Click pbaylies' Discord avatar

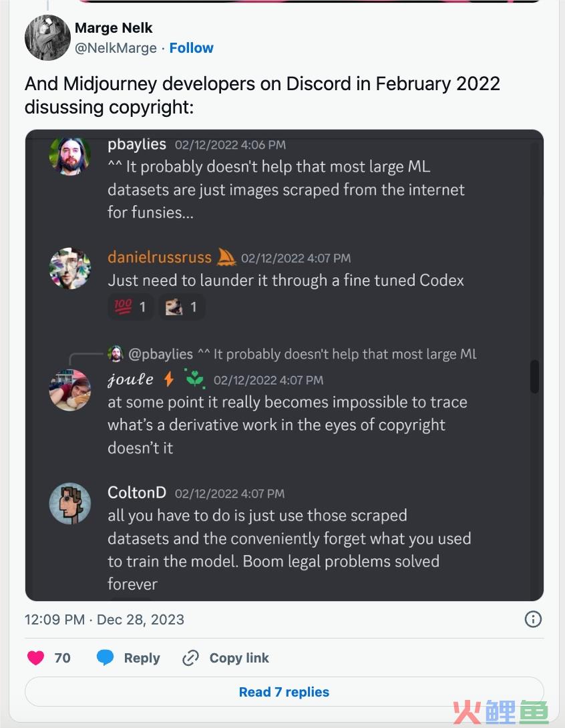(69, 155)
